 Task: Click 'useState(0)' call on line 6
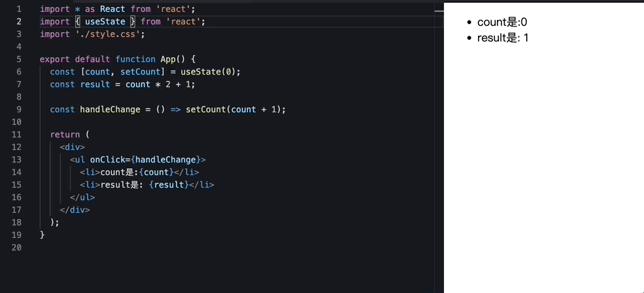click(x=208, y=72)
